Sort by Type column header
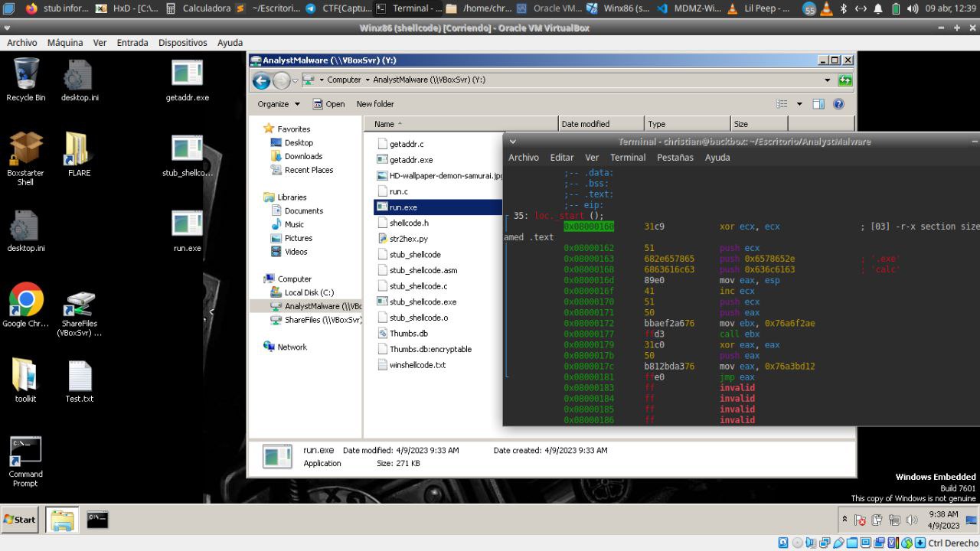Image resolution: width=980 pixels, height=551 pixels. 688,124
